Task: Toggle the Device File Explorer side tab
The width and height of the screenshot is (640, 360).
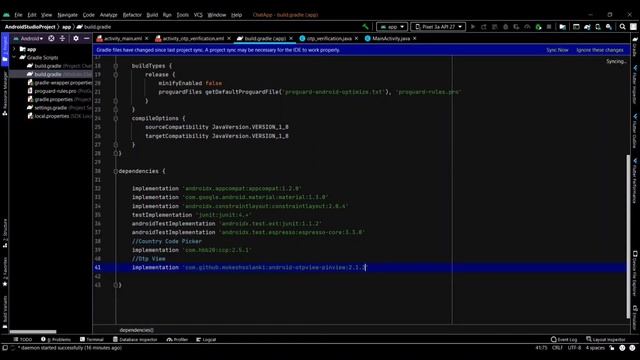Action: (x=635, y=274)
